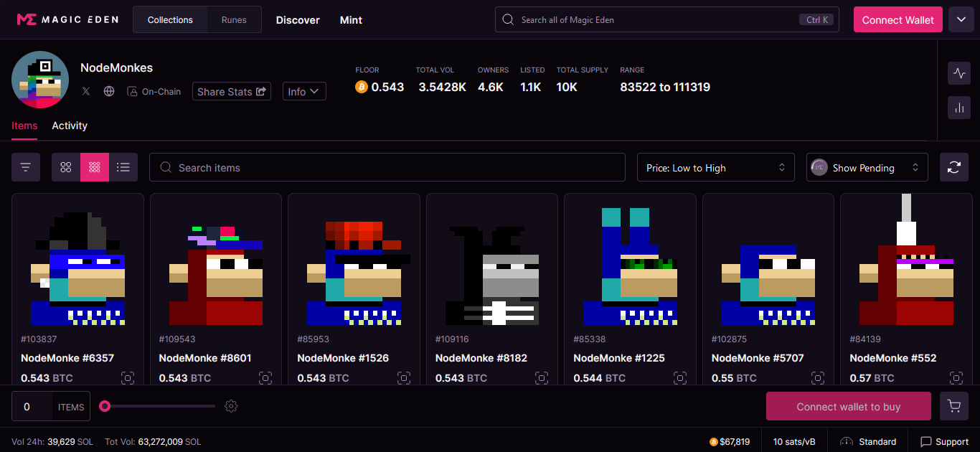This screenshot has height=452, width=980.
Task: Click the sweep item count field
Action: pos(32,406)
